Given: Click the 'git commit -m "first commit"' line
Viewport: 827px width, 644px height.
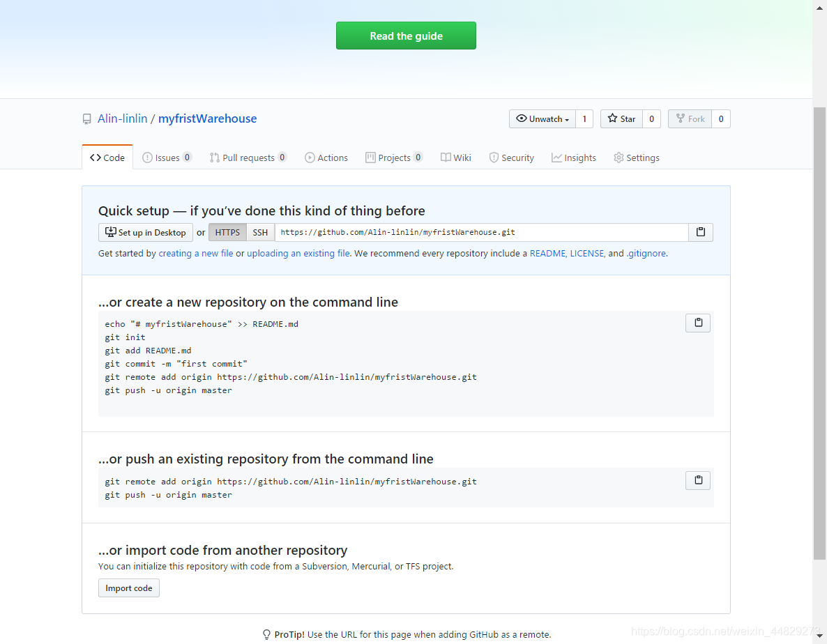Looking at the screenshot, I should 176,364.
